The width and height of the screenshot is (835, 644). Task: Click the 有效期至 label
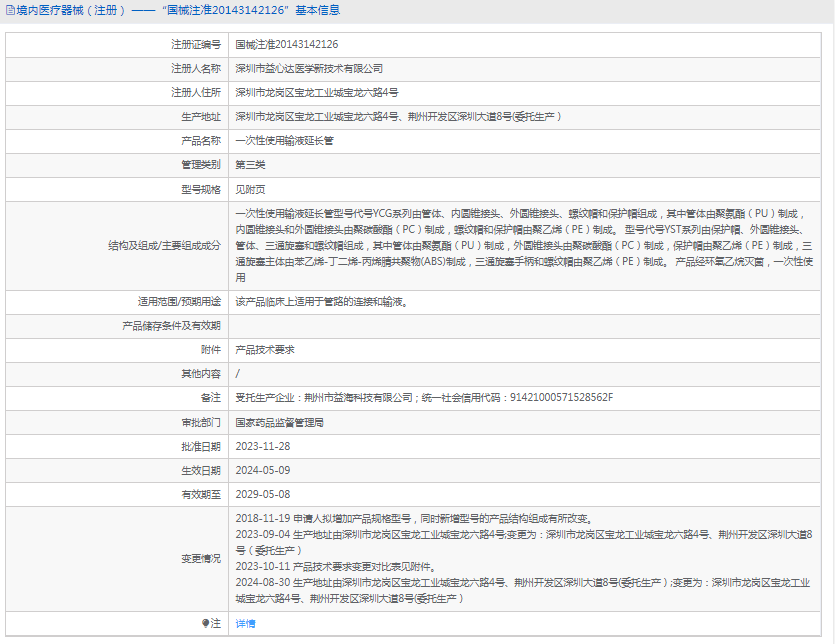pos(201,494)
